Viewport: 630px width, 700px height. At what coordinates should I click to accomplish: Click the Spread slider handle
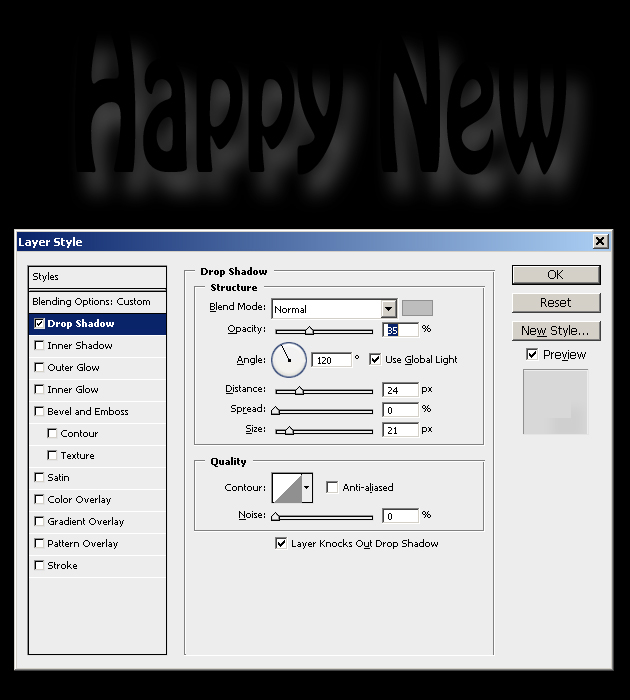[x=275, y=411]
